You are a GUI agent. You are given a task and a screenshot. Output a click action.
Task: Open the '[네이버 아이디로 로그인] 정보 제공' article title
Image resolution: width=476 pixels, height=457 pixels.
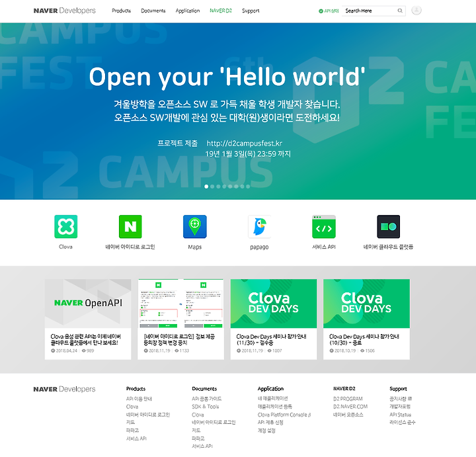[x=179, y=339]
